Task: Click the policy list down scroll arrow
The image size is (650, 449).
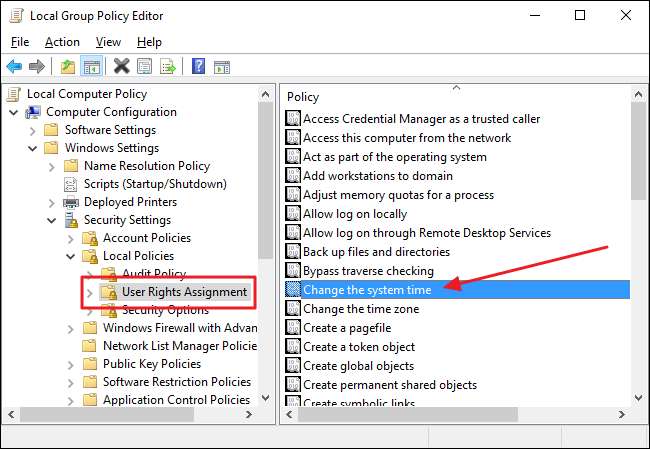Action: [x=638, y=398]
